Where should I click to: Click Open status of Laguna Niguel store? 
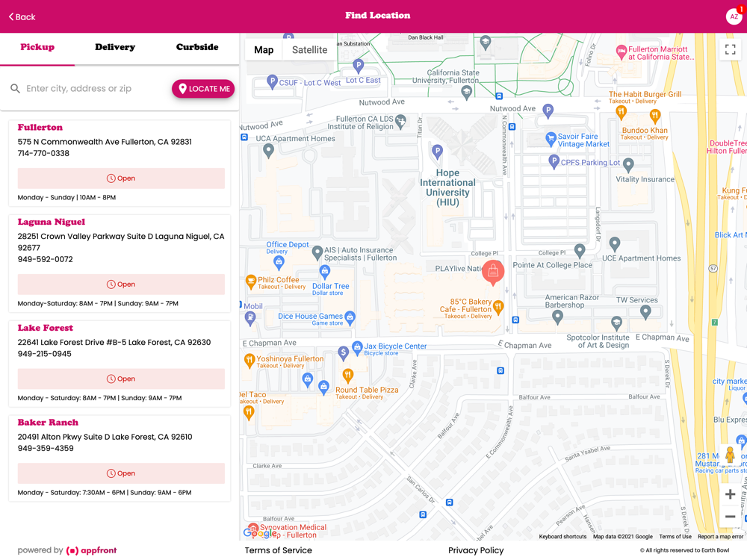coord(121,284)
